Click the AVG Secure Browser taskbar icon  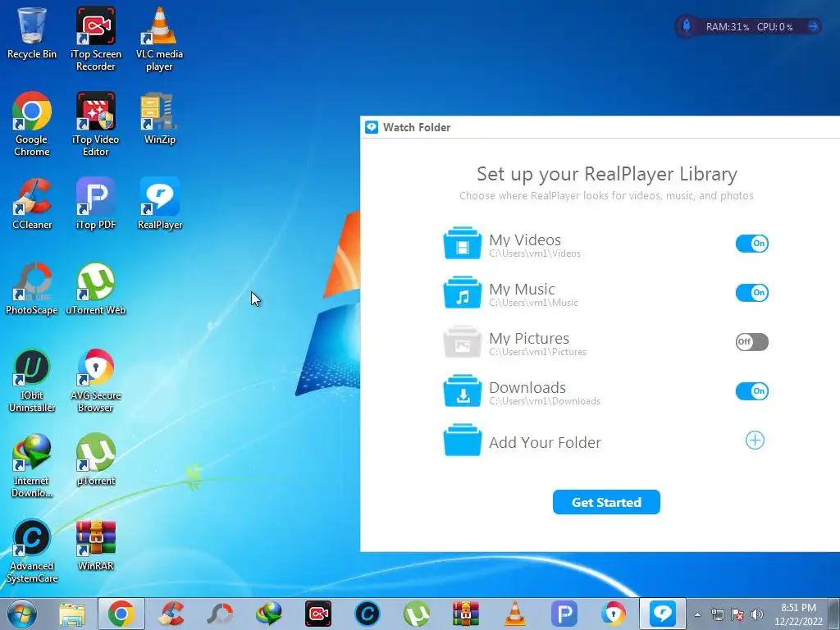pos(614,614)
